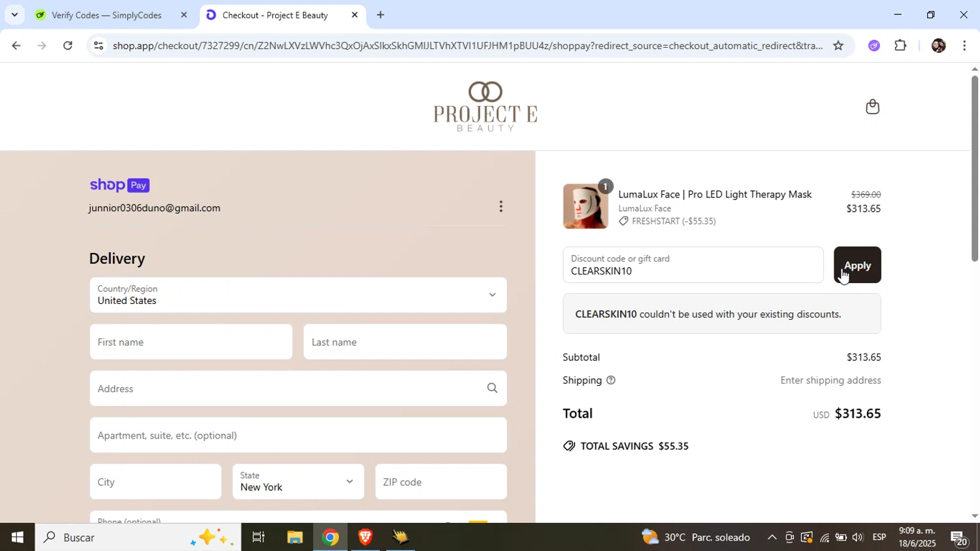Click the browser back arrow
Viewport: 980px width, 551px height.
[x=16, y=46]
